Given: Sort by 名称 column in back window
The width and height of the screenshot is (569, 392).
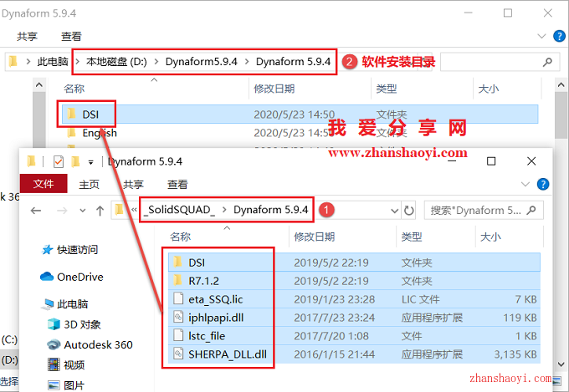Looking at the screenshot, I should pyautogui.click(x=74, y=89).
